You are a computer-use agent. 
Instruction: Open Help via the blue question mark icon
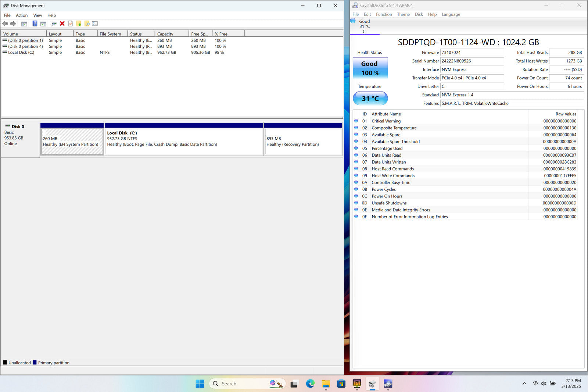pyautogui.click(x=35, y=24)
